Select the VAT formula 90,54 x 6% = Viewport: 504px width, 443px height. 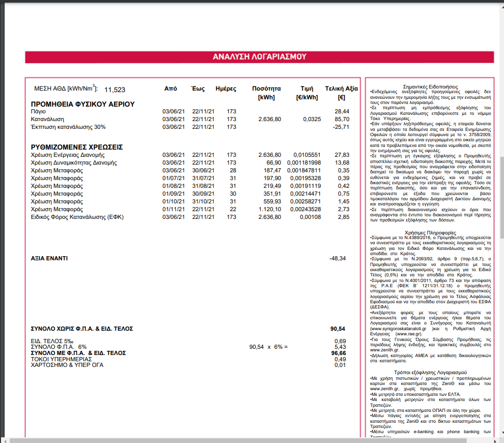coord(269,347)
